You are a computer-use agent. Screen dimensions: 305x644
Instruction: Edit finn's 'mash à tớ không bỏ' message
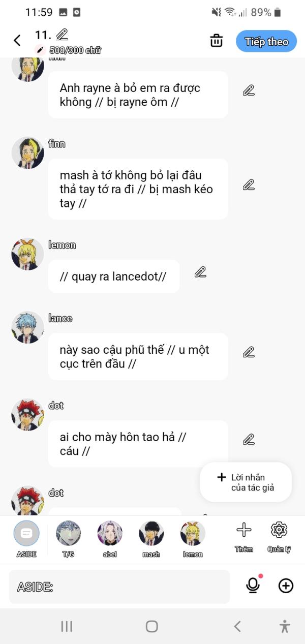click(248, 185)
